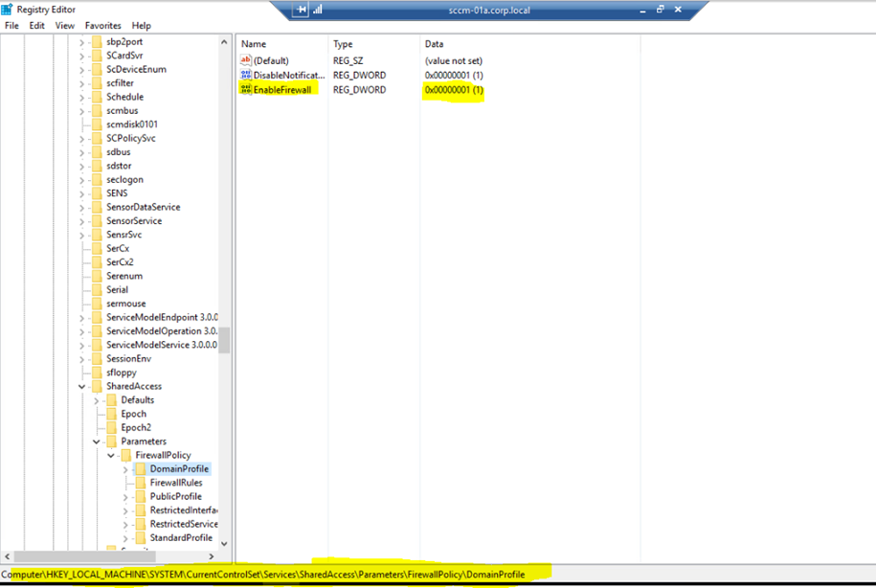
Task: Select the Epoch tree item
Action: (x=133, y=414)
